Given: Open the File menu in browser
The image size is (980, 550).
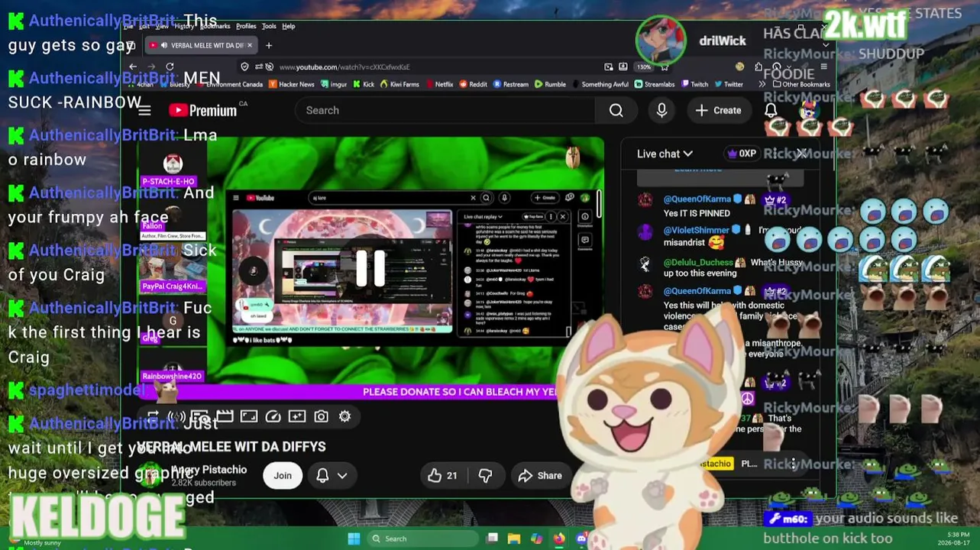Looking at the screenshot, I should [x=129, y=26].
